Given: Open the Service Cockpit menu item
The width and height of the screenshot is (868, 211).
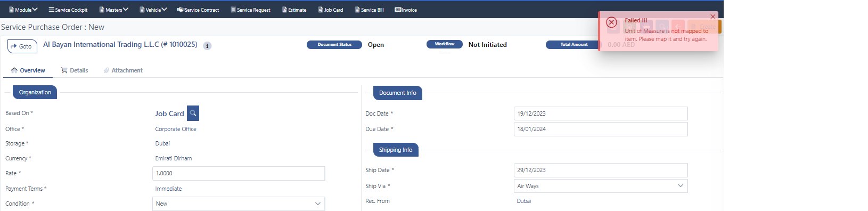Looking at the screenshot, I should click(x=68, y=10).
